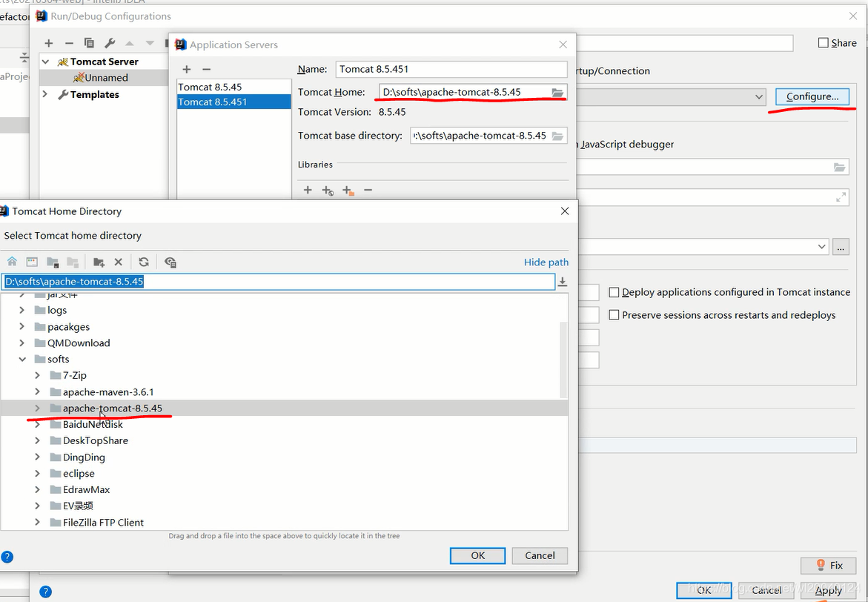The image size is (868, 602).
Task: Click expand field icon in Run/Debug window
Action: [x=841, y=197]
